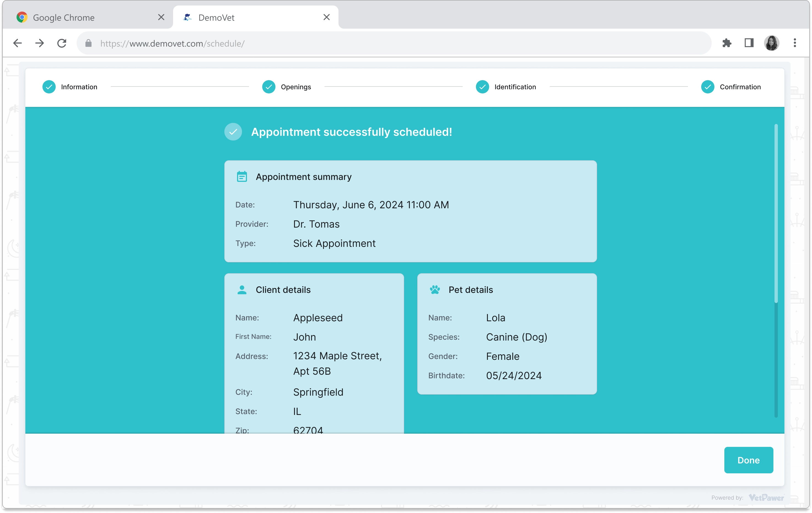Click the success checkmark beside heading
The height and width of the screenshot is (513, 812).
233,132
